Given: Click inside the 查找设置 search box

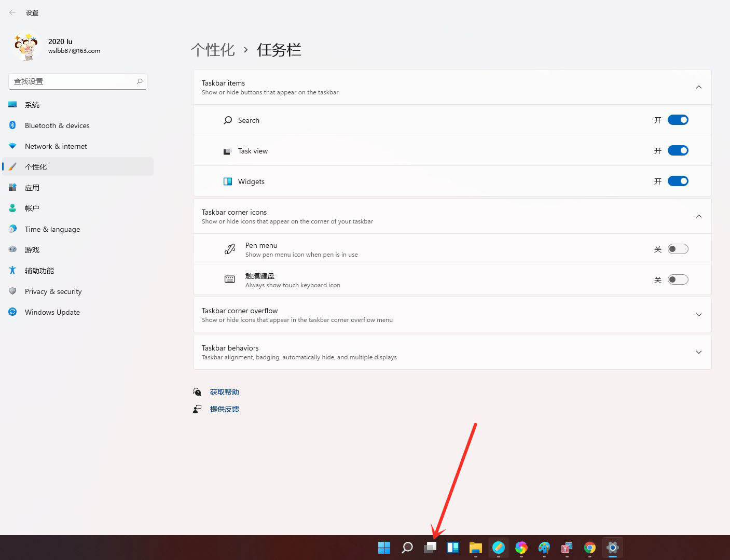Looking at the screenshot, I should click(x=73, y=81).
